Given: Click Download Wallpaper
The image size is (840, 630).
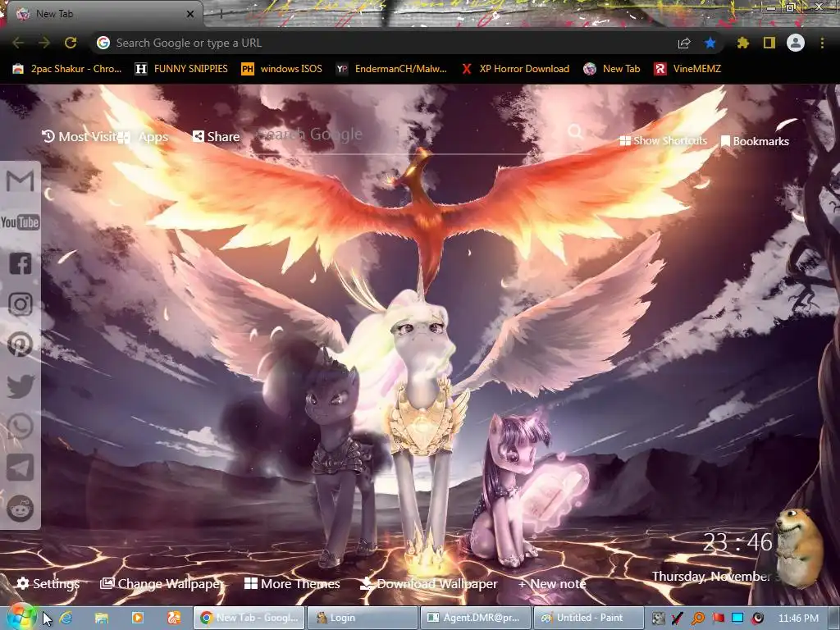Looking at the screenshot, I should point(428,583).
